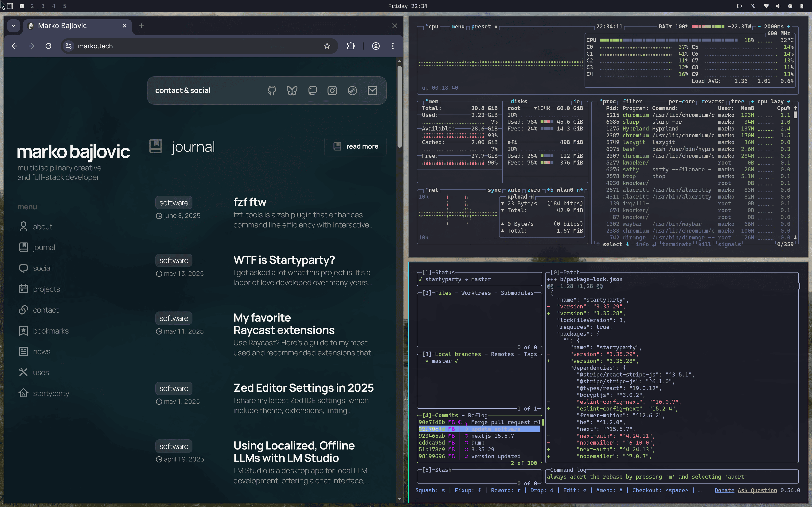Click the browser extensions puzzle icon
This screenshot has height=507, width=812.
[x=350, y=46]
